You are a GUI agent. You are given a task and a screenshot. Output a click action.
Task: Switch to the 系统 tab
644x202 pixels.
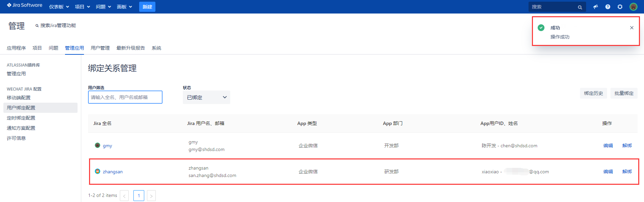(x=156, y=48)
